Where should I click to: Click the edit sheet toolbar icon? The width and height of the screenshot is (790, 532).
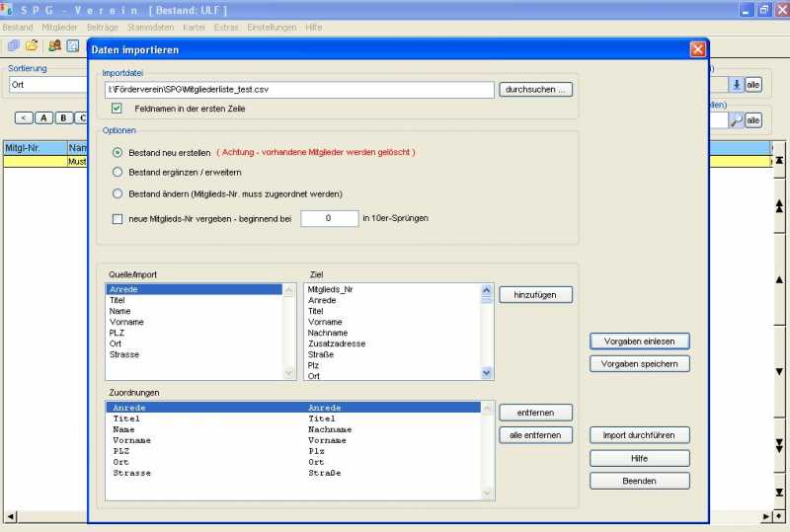click(73, 45)
